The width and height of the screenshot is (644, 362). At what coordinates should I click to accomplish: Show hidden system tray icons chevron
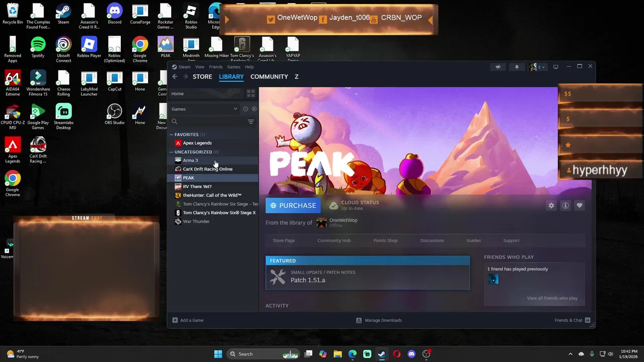tap(570, 354)
